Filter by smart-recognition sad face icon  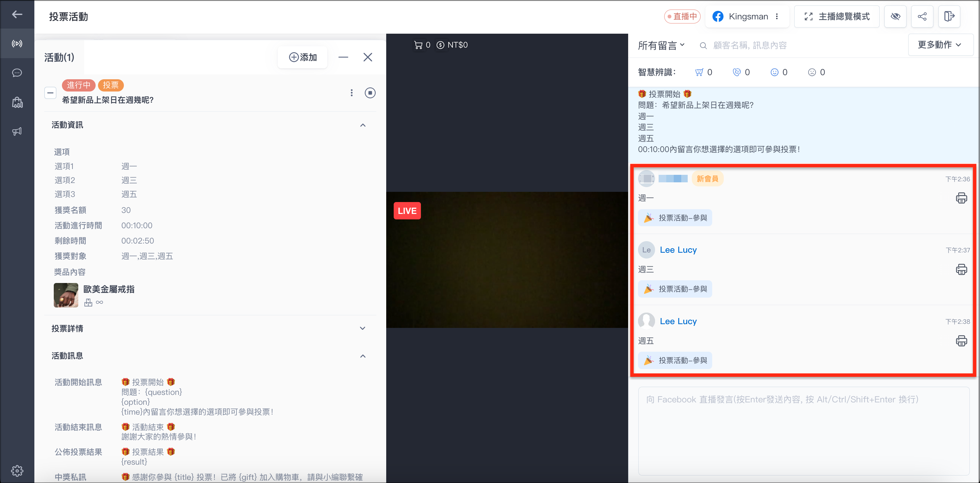tap(812, 72)
